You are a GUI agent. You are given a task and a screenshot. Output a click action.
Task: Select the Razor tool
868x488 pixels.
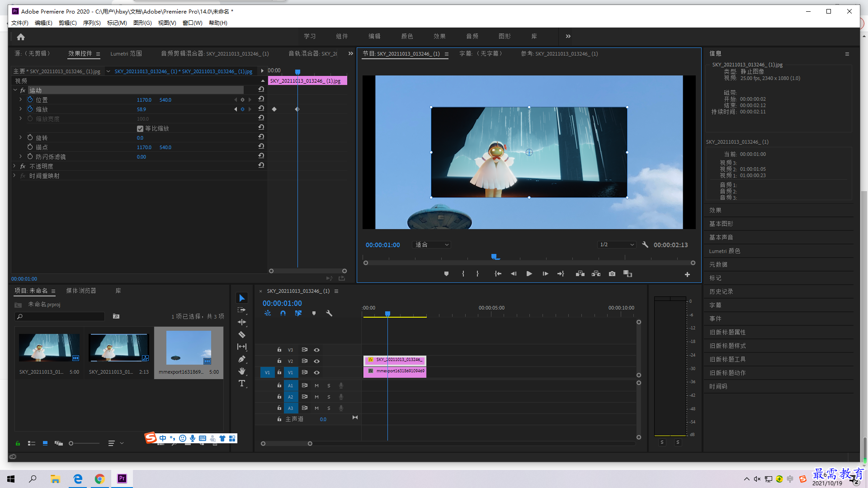pos(242,334)
